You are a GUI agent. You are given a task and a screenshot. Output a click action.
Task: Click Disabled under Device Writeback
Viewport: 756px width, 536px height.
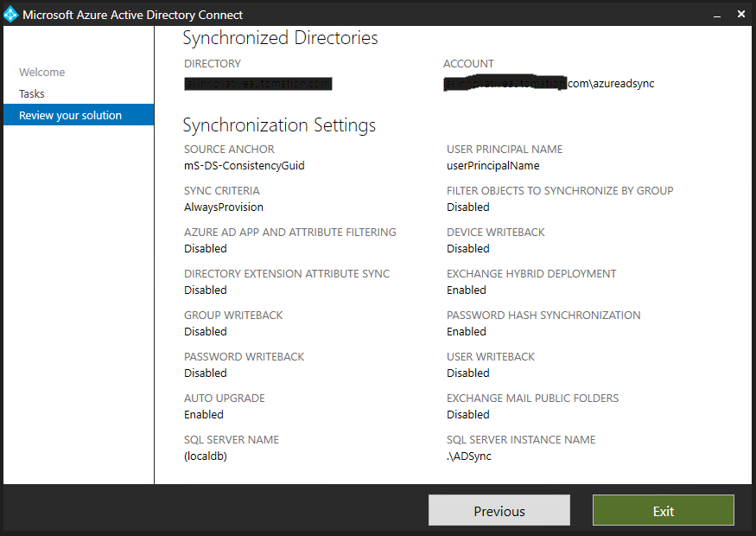tap(467, 248)
